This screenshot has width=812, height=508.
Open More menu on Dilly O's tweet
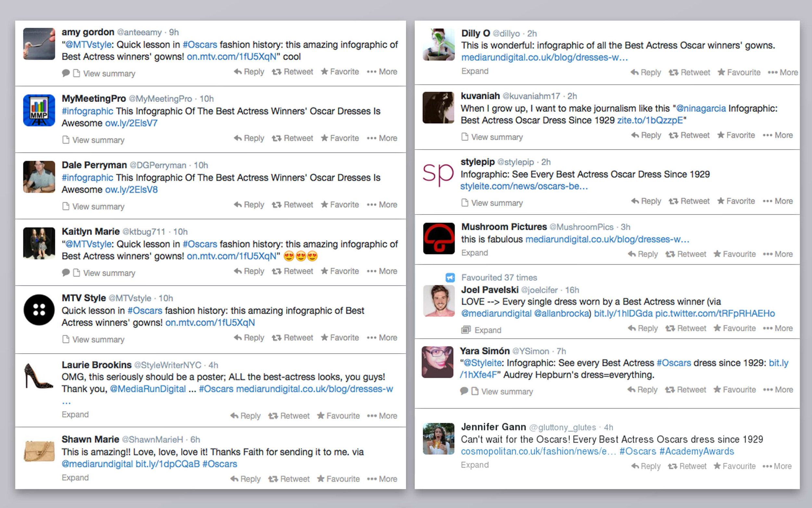(x=782, y=72)
